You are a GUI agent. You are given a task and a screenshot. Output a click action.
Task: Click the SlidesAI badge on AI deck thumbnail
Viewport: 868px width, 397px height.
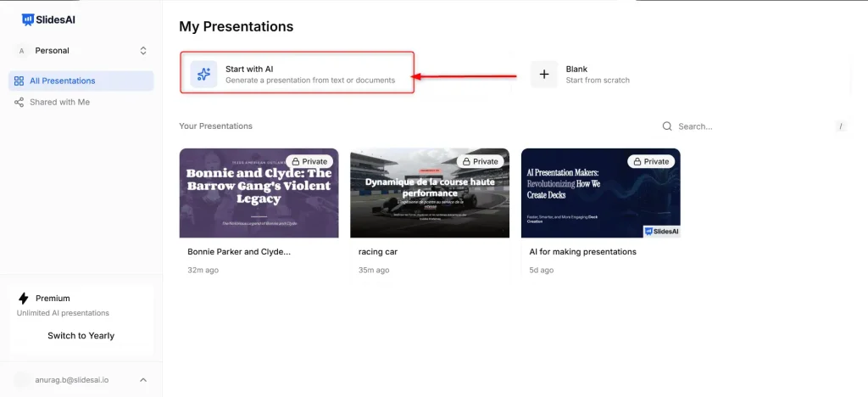[x=661, y=232]
